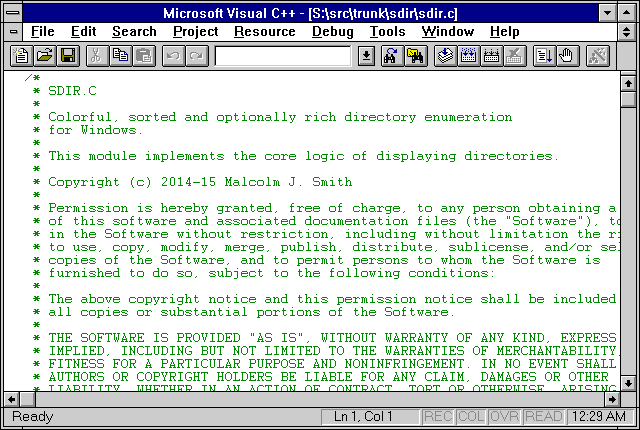Click the horizontal scrollbar right arrow
Image resolution: width=640 pixels, height=430 pixels.
pos(612,399)
